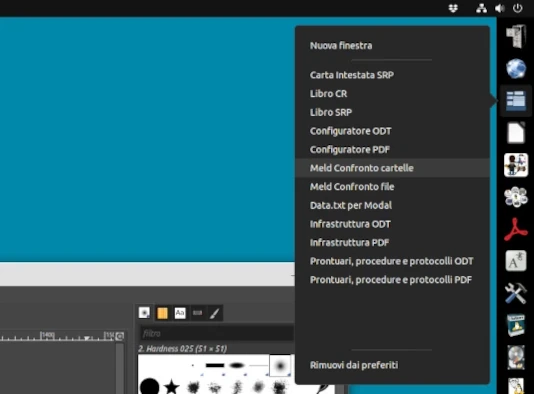The width and height of the screenshot is (534, 394).
Task: Pick the large solid black circle brush
Action: (150, 387)
